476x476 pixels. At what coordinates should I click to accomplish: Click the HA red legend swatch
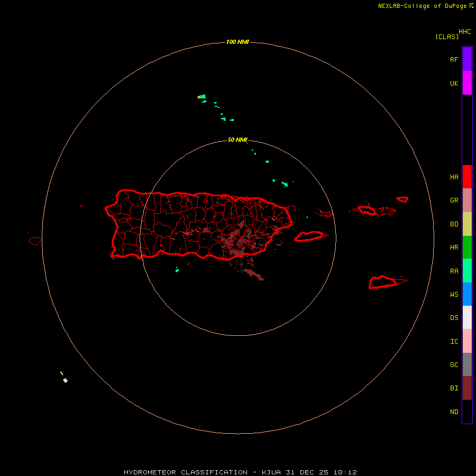[467, 177]
